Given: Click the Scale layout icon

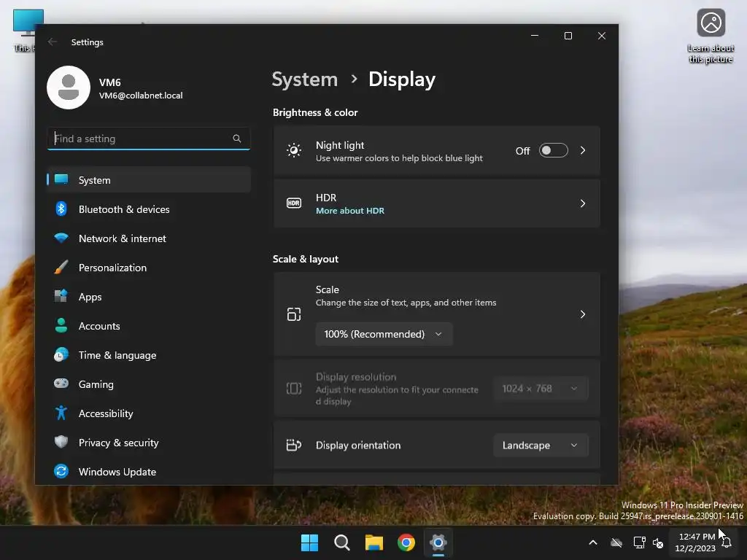Looking at the screenshot, I should coord(294,314).
